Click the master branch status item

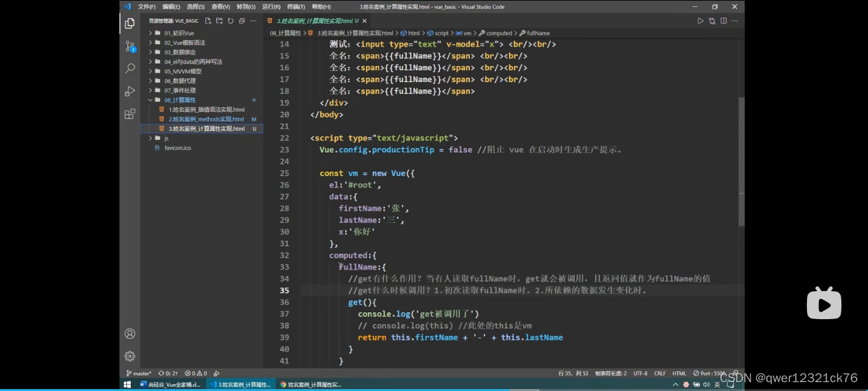(x=139, y=373)
